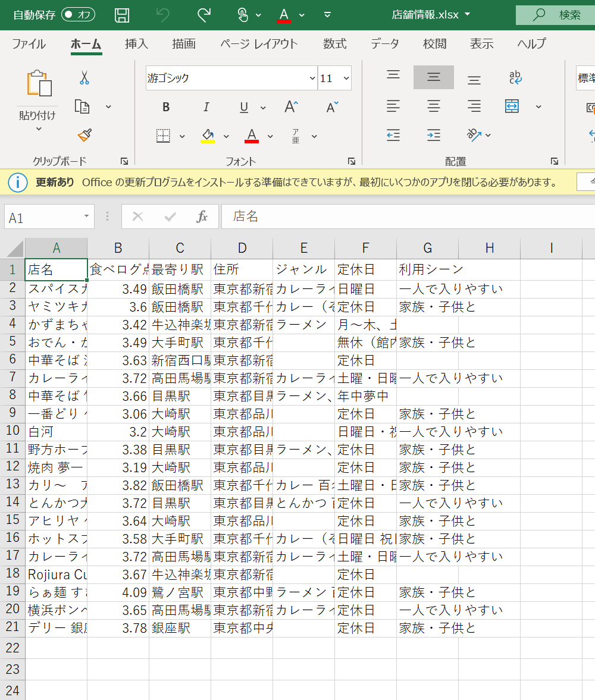
Task: Click the Merge and Center icon
Action: (x=512, y=106)
